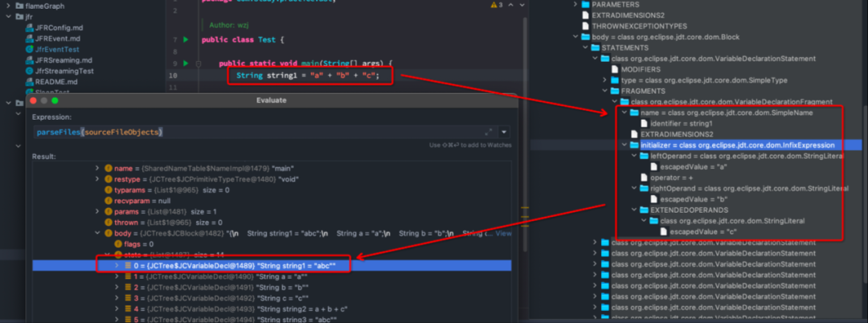
Task: Select the initializer = InfixExpression row
Action: pyautogui.click(x=696, y=145)
